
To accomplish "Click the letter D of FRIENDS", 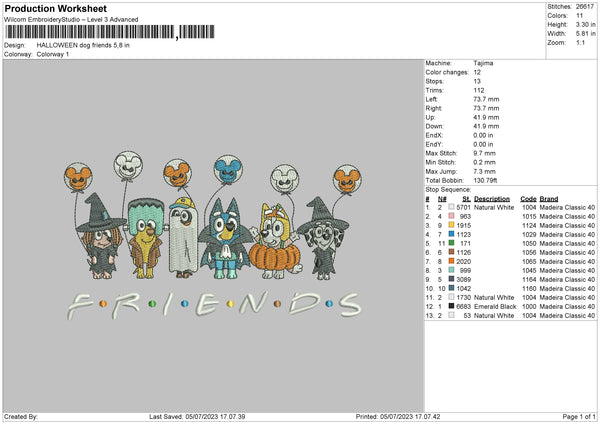I will click(305, 304).
